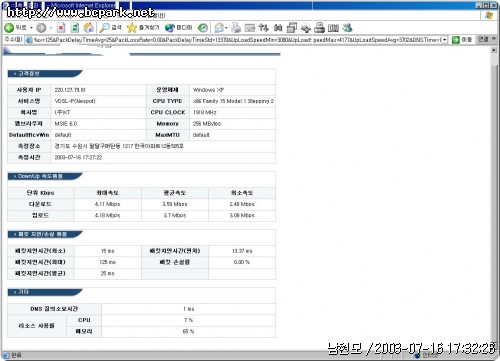Viewport: 500px width, 361px height.
Task: Click the 4.11 Mbps download max value
Action: coord(107,204)
